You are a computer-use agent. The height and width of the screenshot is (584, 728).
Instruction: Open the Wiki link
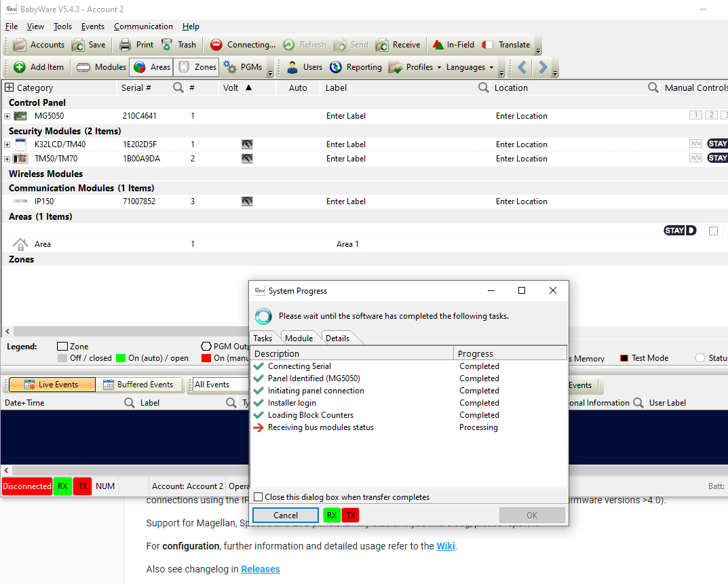pos(445,546)
